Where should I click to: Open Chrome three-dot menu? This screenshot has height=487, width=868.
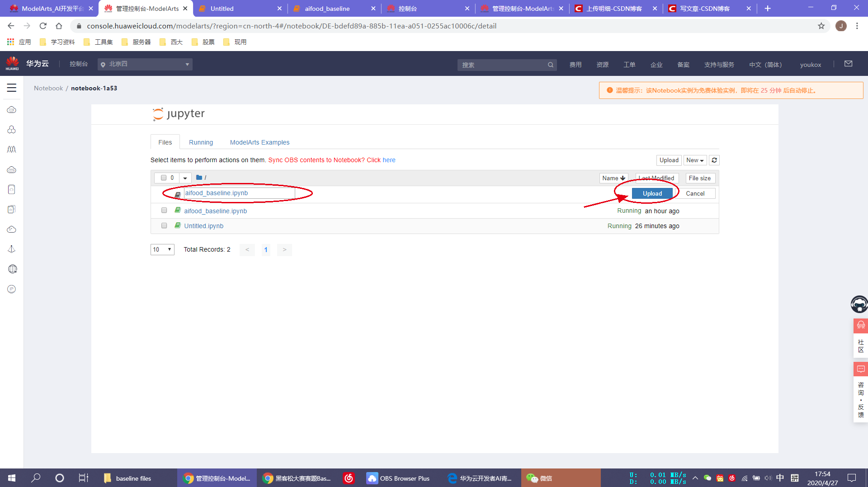click(857, 26)
